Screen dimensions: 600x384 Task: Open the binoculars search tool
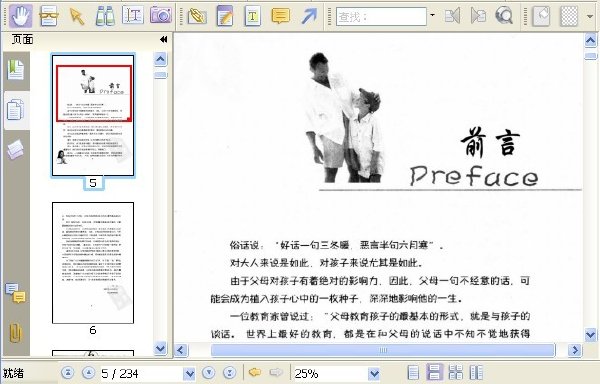tap(105, 16)
